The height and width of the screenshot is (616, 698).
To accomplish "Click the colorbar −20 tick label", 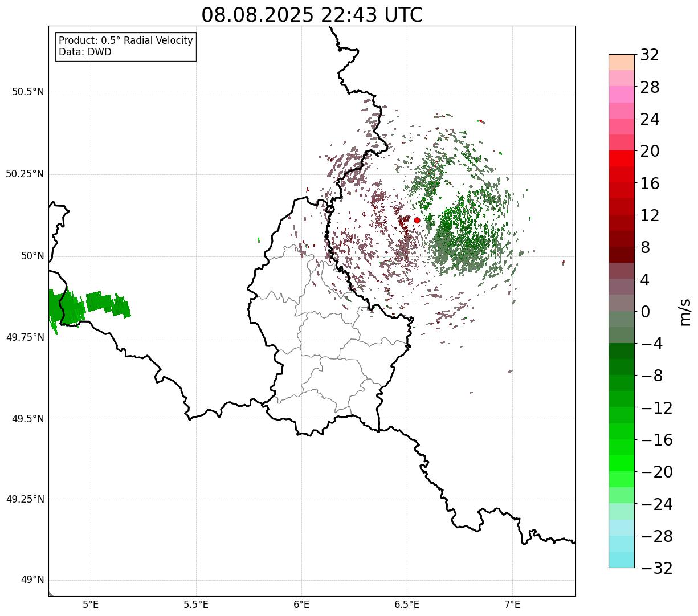I will tap(656, 472).
